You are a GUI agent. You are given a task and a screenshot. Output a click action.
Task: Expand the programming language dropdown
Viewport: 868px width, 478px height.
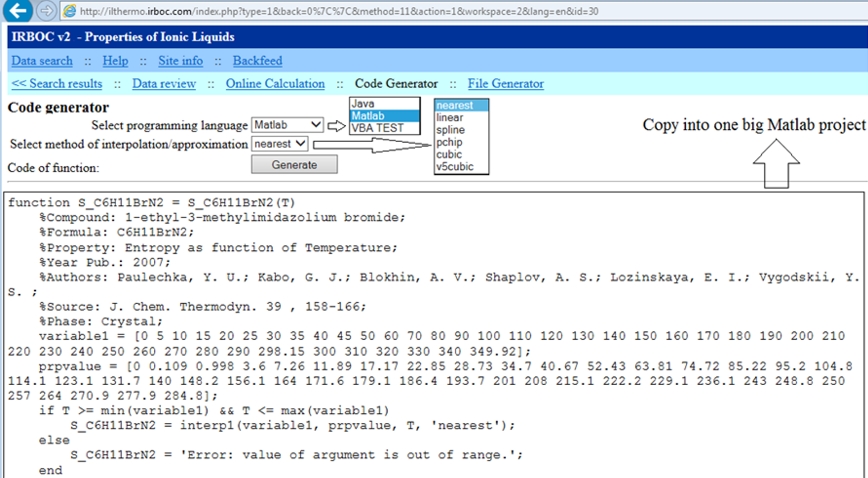pyautogui.click(x=287, y=125)
